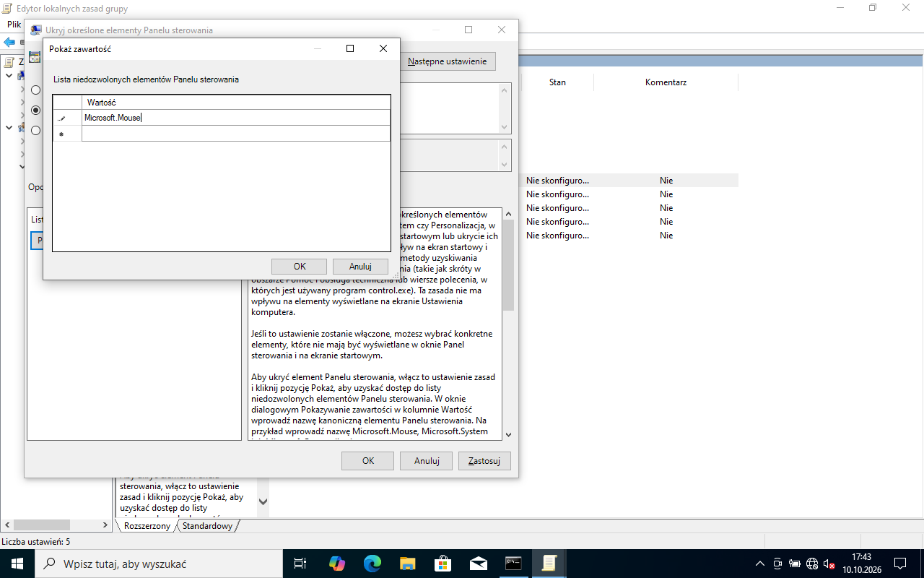The width and height of the screenshot is (924, 578).
Task: Confirm with OK in Pokaż zawartość dialog
Action: coord(300,267)
